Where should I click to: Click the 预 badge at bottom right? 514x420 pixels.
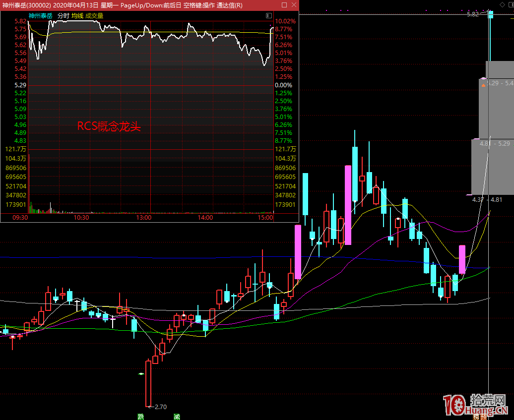484,417
